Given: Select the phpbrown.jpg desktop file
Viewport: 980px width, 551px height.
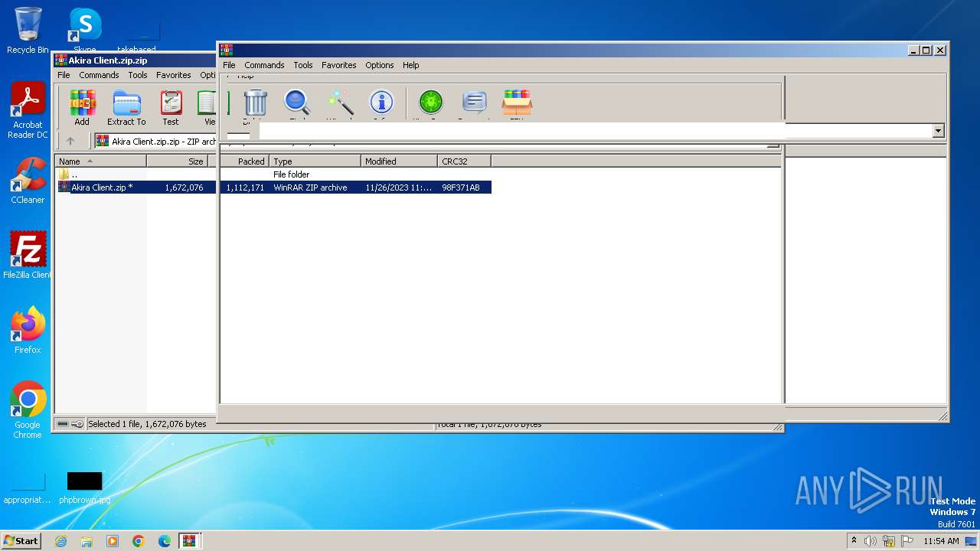Looking at the screenshot, I should [84, 487].
